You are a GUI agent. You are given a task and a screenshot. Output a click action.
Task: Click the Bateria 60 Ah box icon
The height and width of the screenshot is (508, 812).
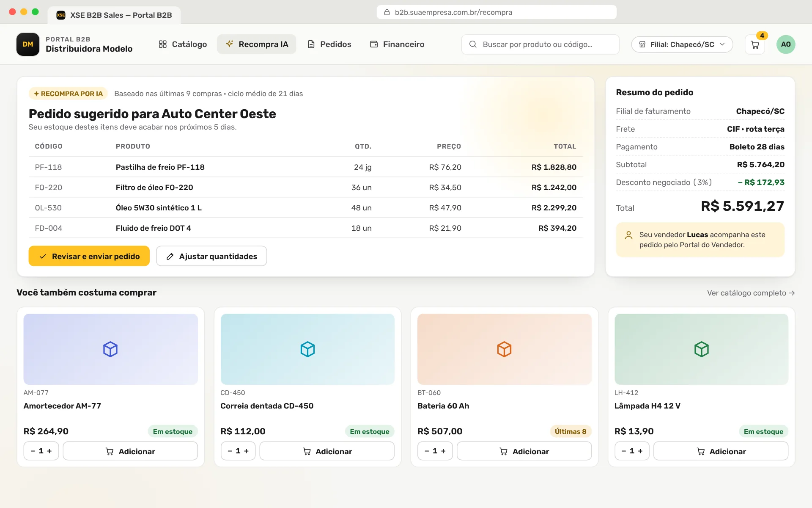504,349
